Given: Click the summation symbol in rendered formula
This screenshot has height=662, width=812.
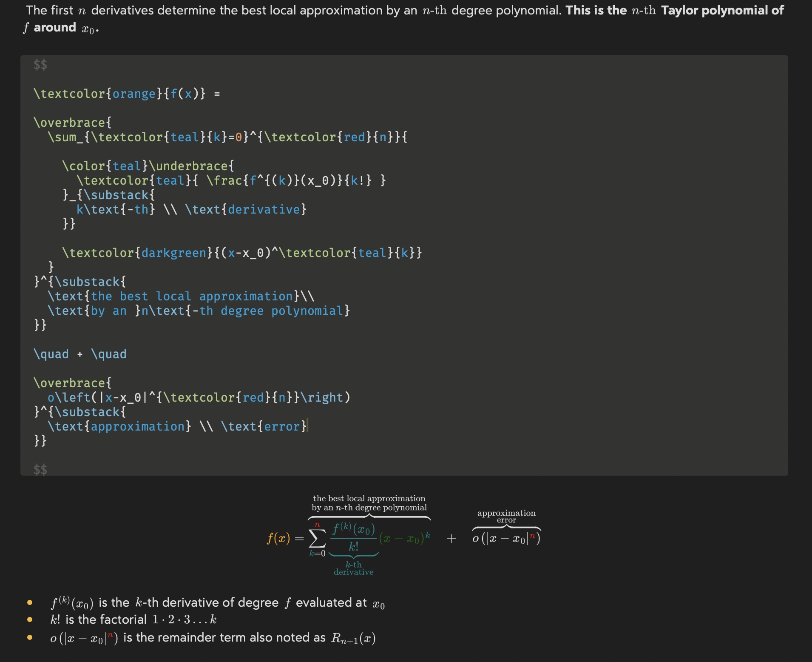Looking at the screenshot, I should 317,539.
